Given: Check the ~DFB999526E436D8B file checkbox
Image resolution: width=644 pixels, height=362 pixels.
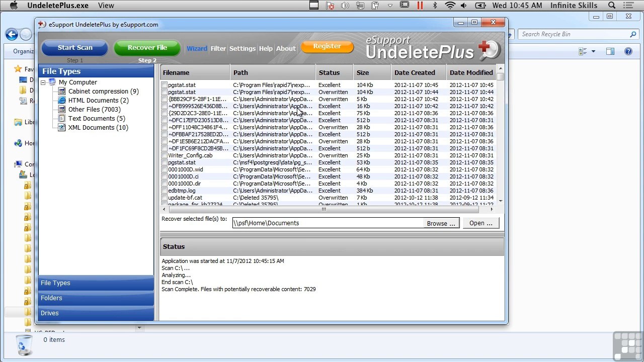Looking at the screenshot, I should 165,106.
